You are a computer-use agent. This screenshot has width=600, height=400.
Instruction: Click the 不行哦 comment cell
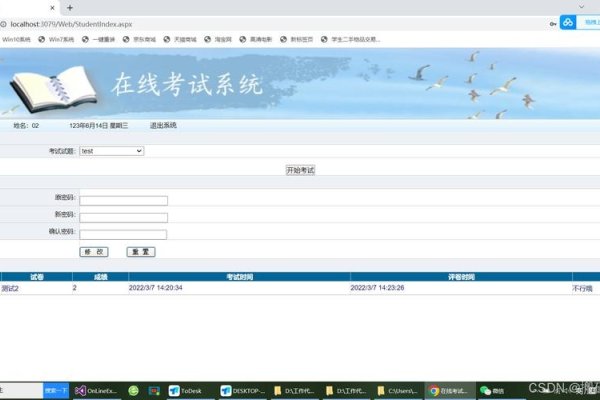coord(582,289)
